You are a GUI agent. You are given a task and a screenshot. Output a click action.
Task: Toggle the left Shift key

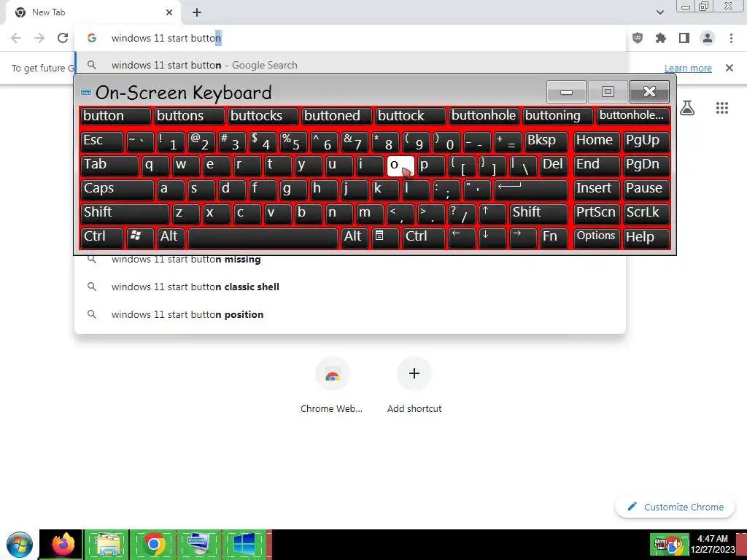coord(125,214)
